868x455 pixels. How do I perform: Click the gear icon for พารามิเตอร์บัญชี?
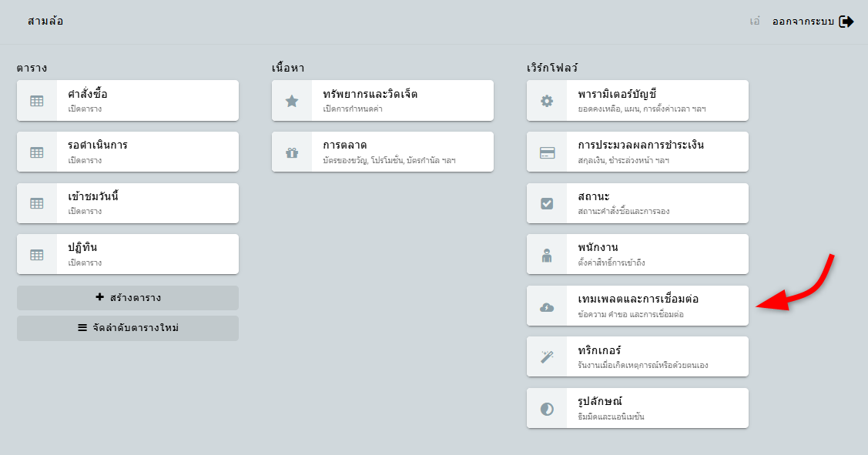click(547, 101)
